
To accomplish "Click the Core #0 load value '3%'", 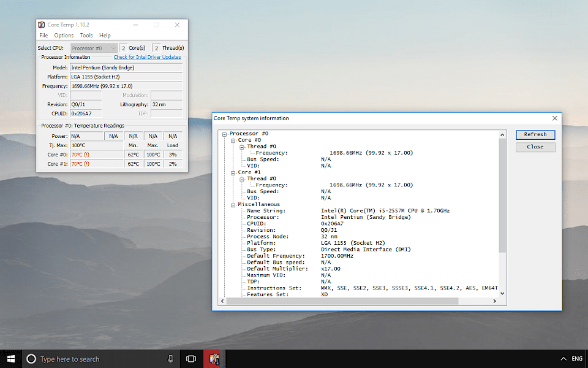I will tap(173, 155).
